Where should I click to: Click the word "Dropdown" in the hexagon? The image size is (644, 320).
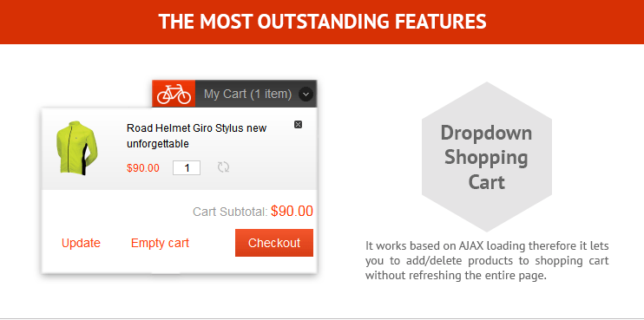pos(486,134)
